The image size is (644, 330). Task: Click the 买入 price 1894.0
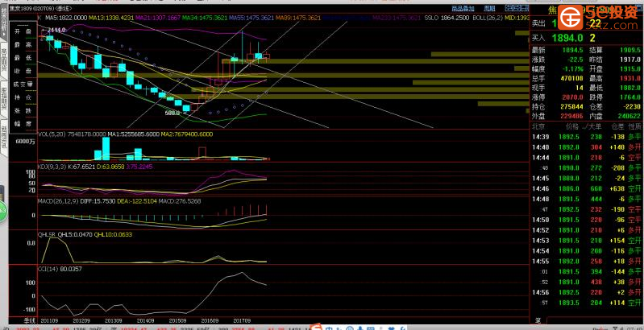click(x=567, y=38)
